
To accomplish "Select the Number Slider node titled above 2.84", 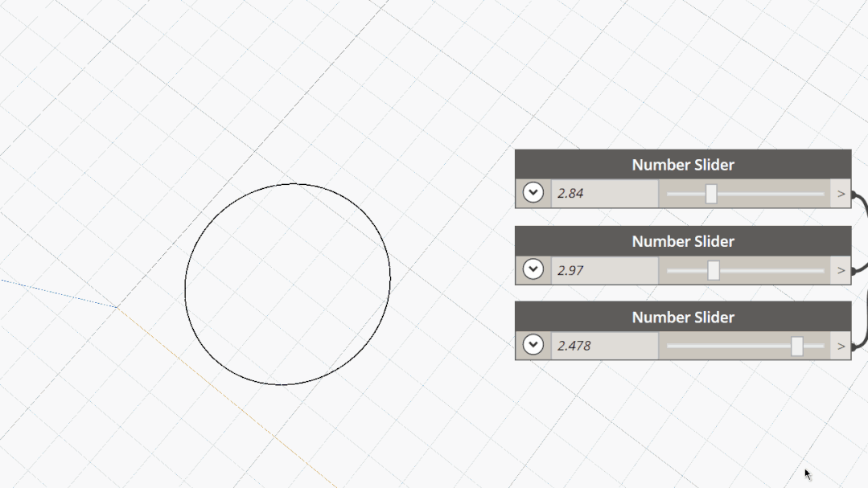I will coord(683,164).
